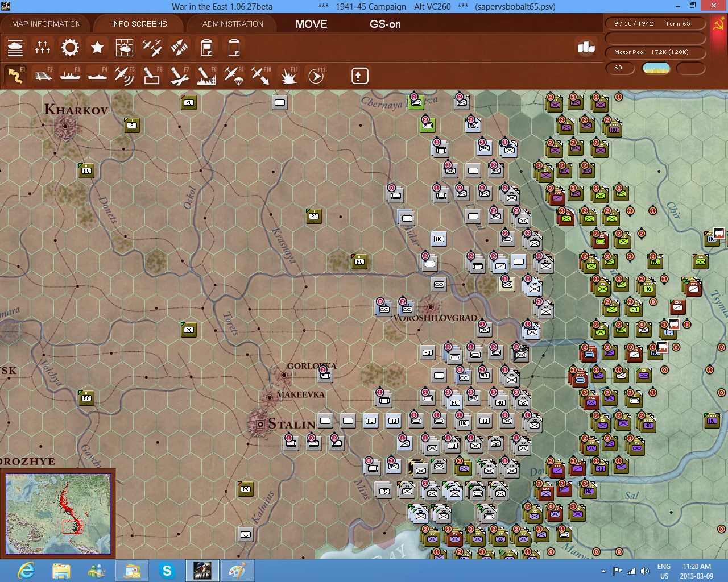Open the ADMINISTRATION tab
The height and width of the screenshot is (582, 728).
pos(233,24)
